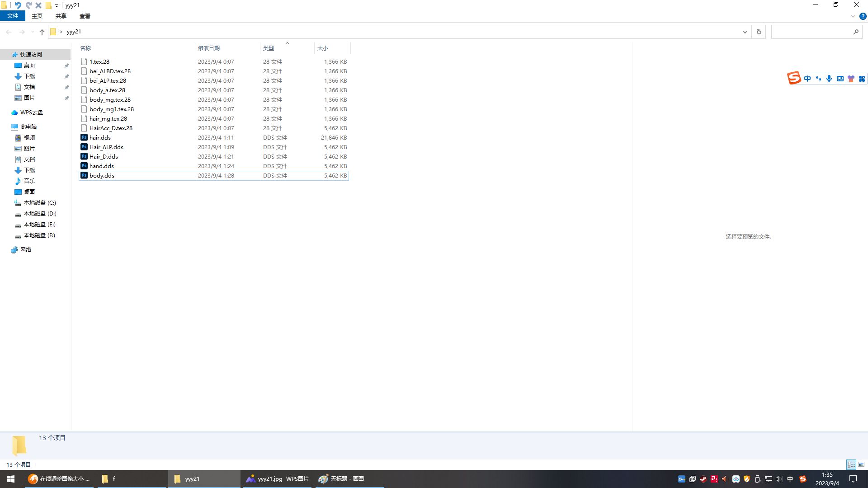Open the 文件 menu

(13, 16)
